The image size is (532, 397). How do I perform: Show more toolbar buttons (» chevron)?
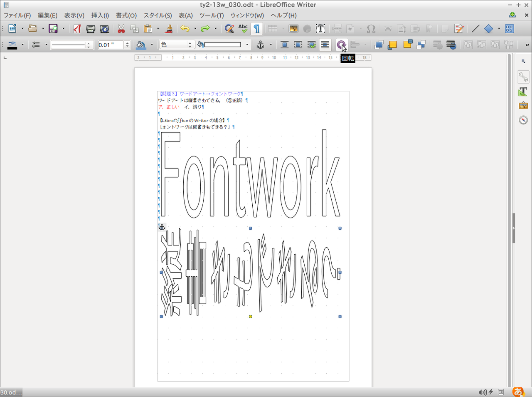(x=527, y=45)
